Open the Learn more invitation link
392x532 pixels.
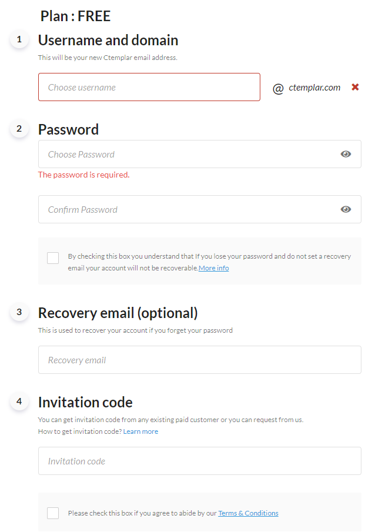(140, 431)
